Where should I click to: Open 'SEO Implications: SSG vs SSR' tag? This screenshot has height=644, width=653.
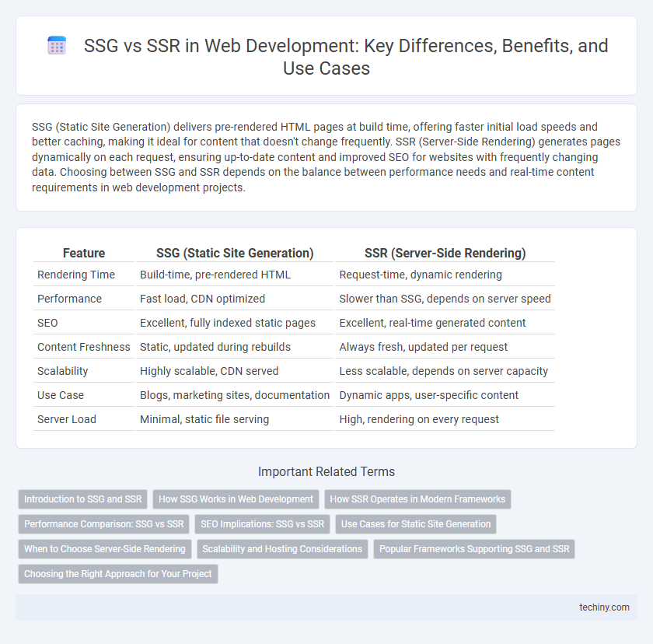(263, 524)
